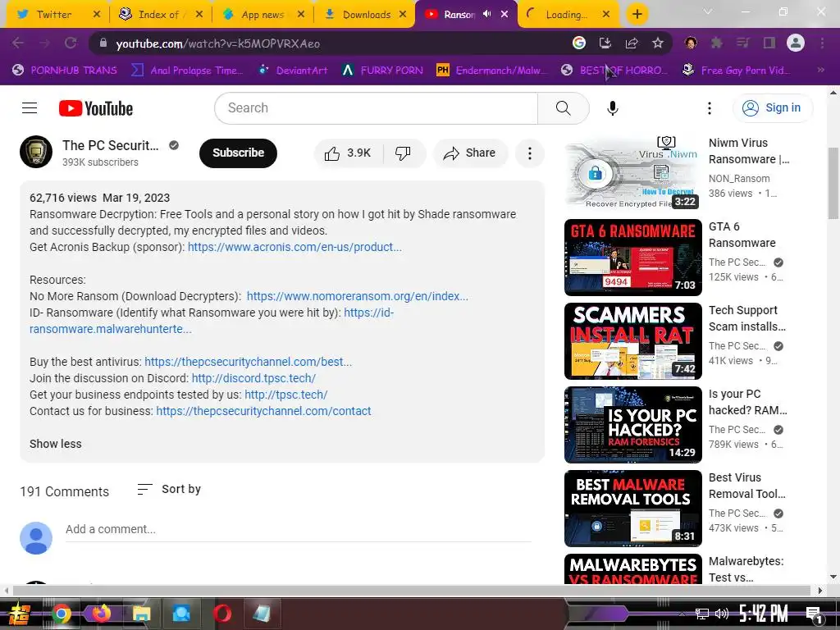Open the Chrome profile avatar

tap(795, 43)
